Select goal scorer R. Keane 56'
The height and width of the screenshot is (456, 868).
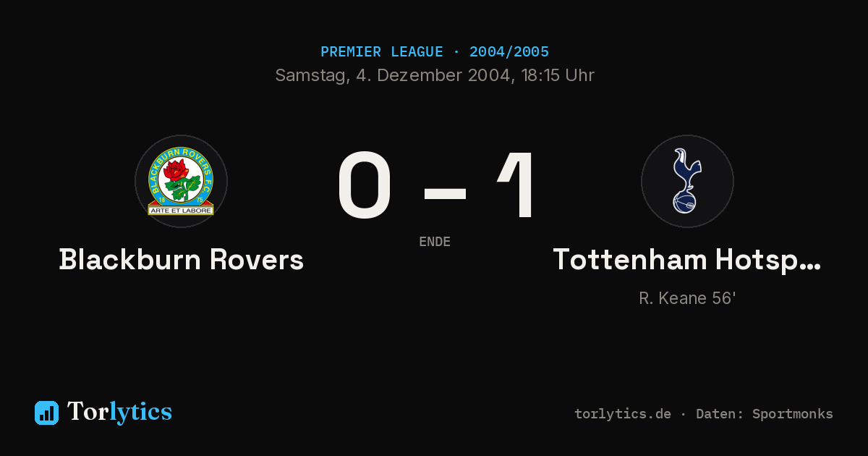point(687,298)
